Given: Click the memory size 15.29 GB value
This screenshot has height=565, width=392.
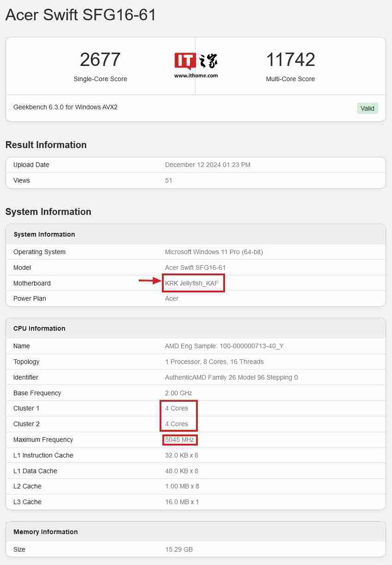Looking at the screenshot, I should coord(179,549).
